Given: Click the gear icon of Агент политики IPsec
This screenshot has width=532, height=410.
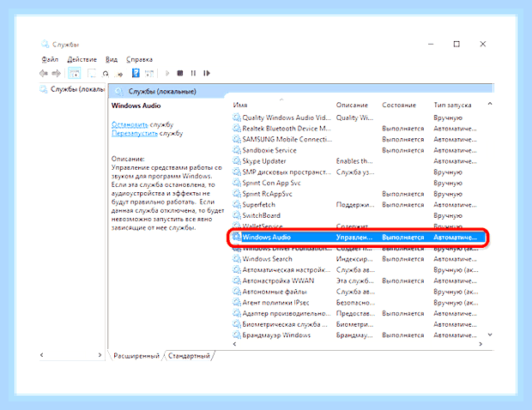Looking at the screenshot, I should (x=237, y=303).
